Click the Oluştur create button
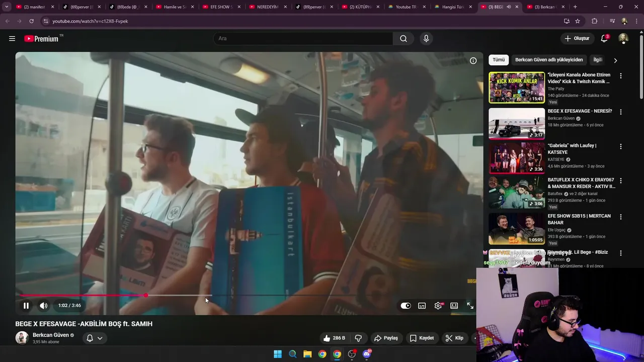The width and height of the screenshot is (644, 362). point(577,39)
